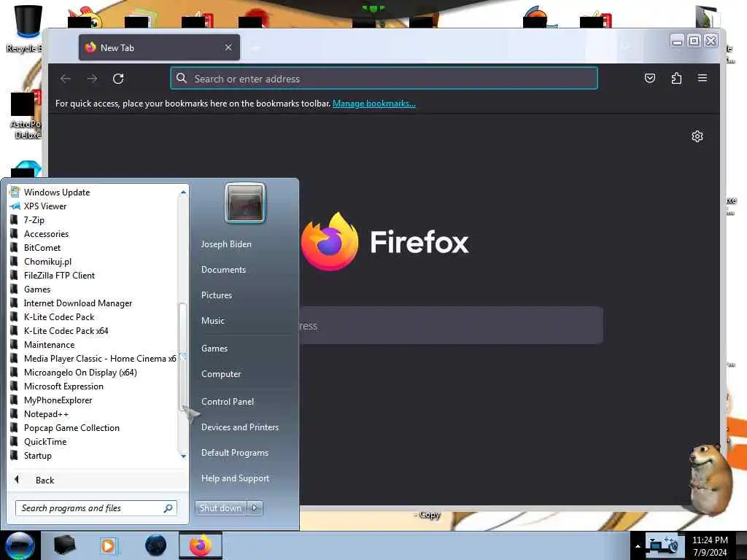Viewport: 747px width, 560px height.
Task: Open the clock showing 11:24 PM
Action: click(710, 546)
